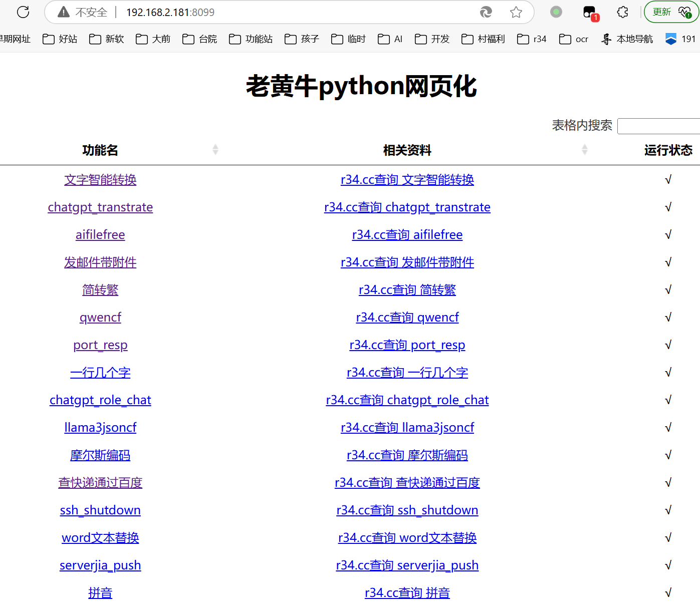Screen dimensions: 700x604
Task: Click the browser reload icon
Action: click(23, 12)
